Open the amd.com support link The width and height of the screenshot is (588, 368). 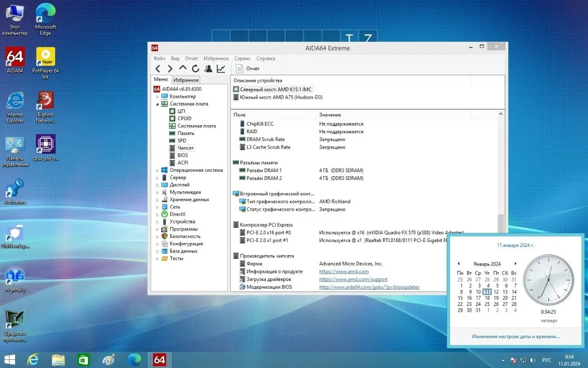click(353, 279)
